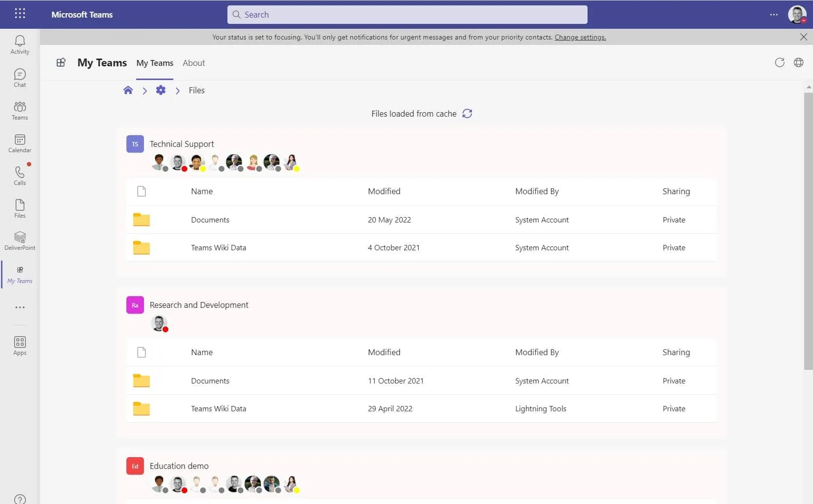Viewport: 813px width, 504px height.
Task: Select the file type column icon in Technical Support
Action: click(142, 191)
